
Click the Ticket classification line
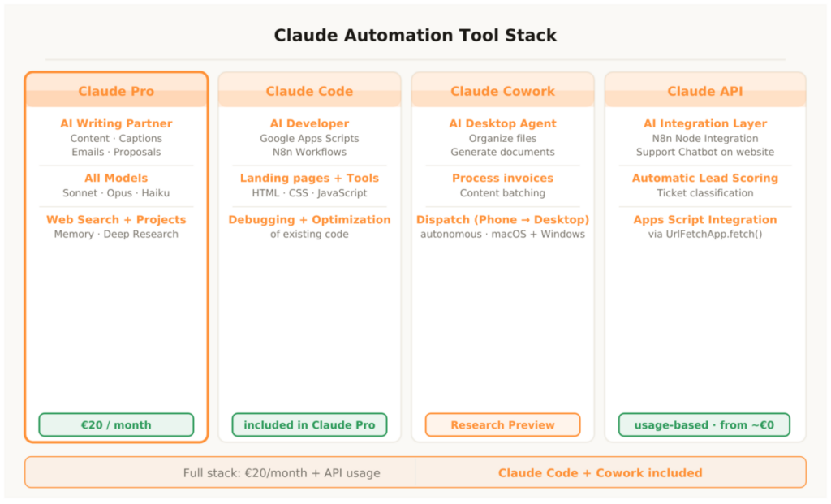[x=705, y=193]
